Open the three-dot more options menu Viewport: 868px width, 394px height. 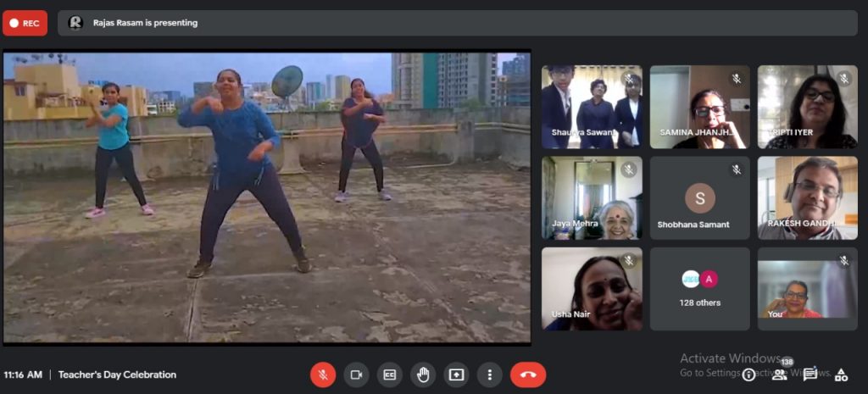coord(489,375)
